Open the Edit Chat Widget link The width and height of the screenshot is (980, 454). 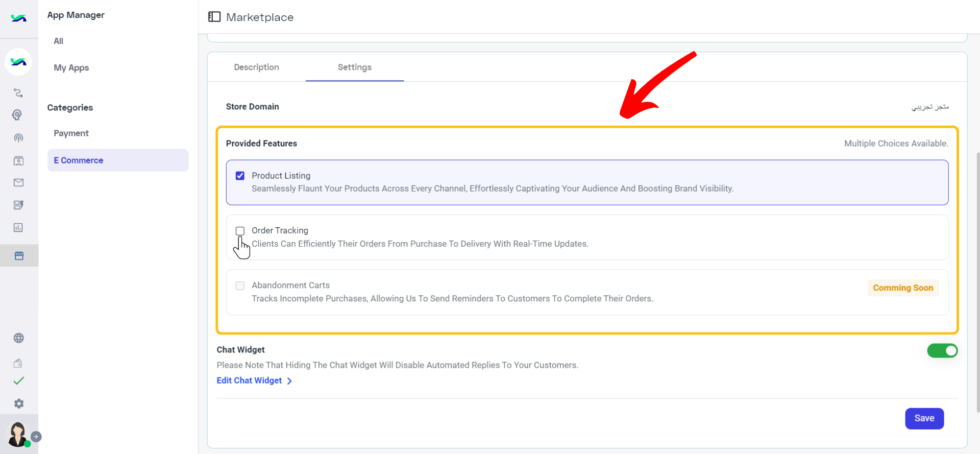[x=249, y=380]
